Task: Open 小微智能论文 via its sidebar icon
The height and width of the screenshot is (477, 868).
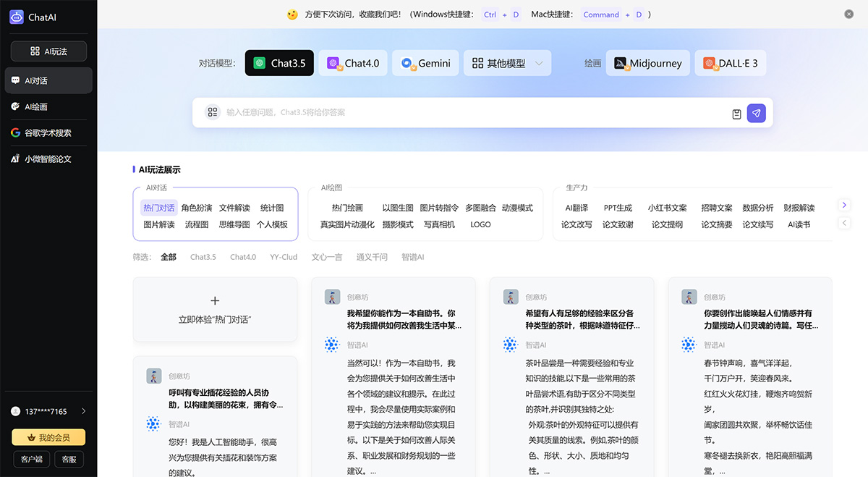Action: 16,159
